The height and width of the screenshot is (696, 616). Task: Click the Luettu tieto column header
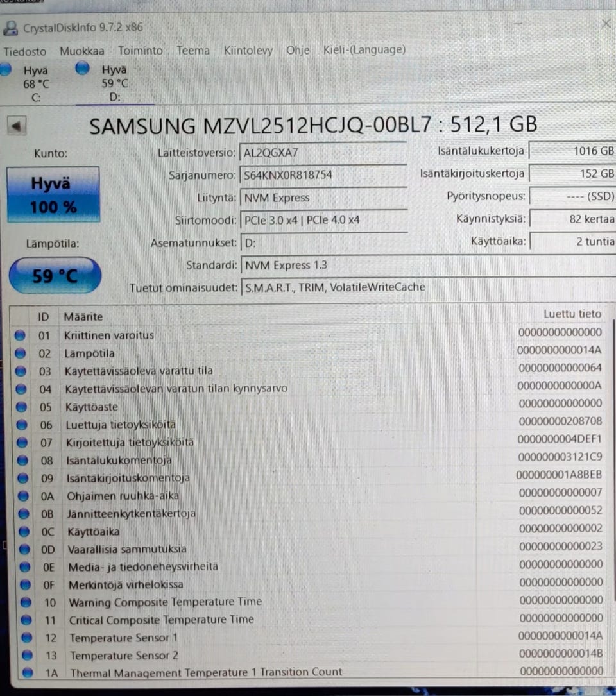click(x=572, y=314)
